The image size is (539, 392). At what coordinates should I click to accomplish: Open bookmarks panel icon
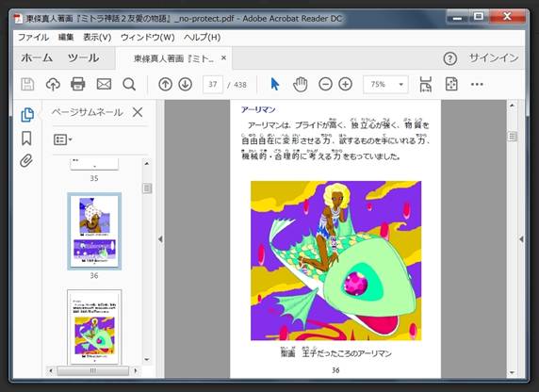pyautogui.click(x=26, y=139)
